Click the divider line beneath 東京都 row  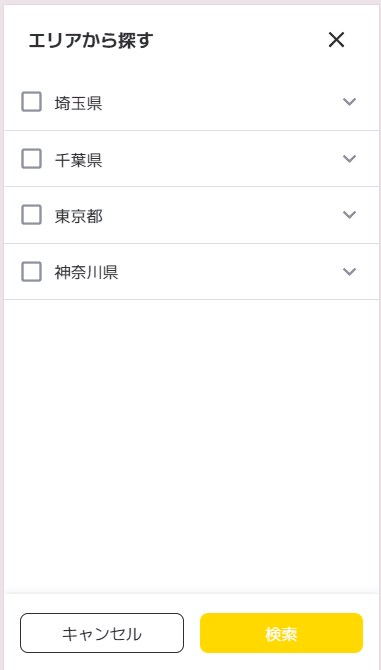tap(191, 244)
